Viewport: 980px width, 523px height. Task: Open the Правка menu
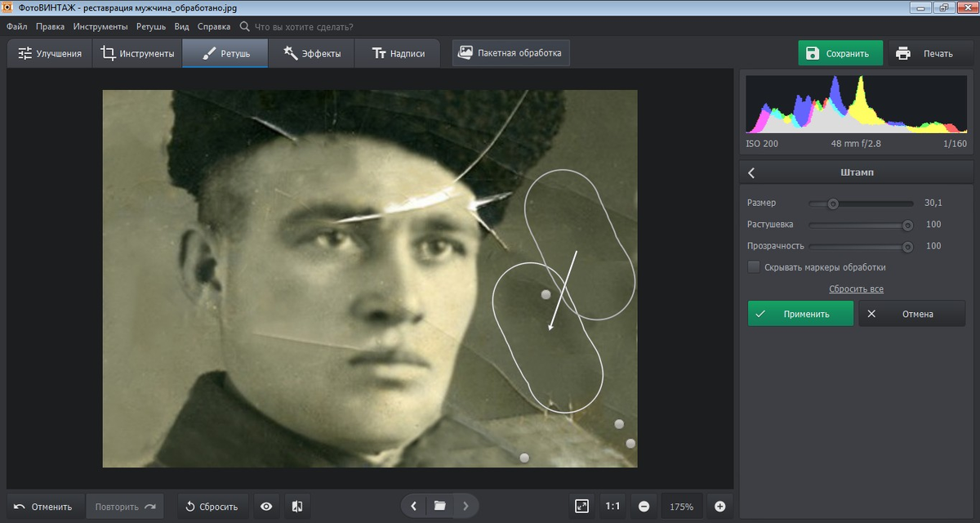[51, 26]
